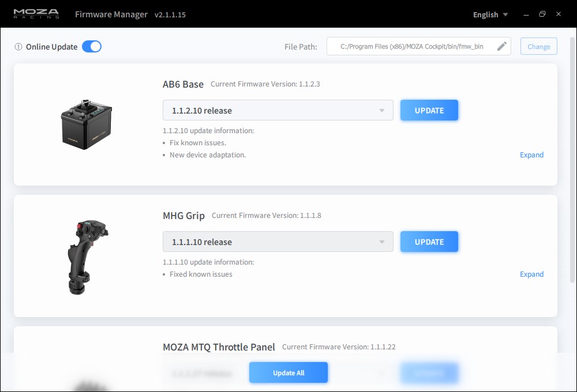Click the File Path input field

coord(418,46)
